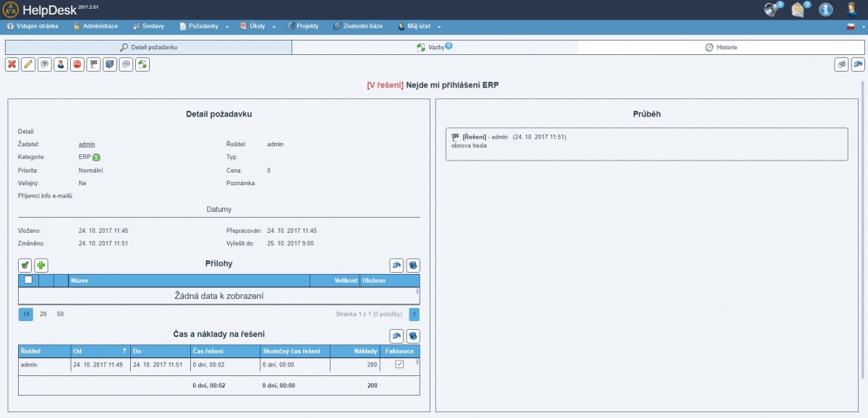Open the envelope messages icon in header
The height and width of the screenshot is (418, 868).
pyautogui.click(x=798, y=9)
